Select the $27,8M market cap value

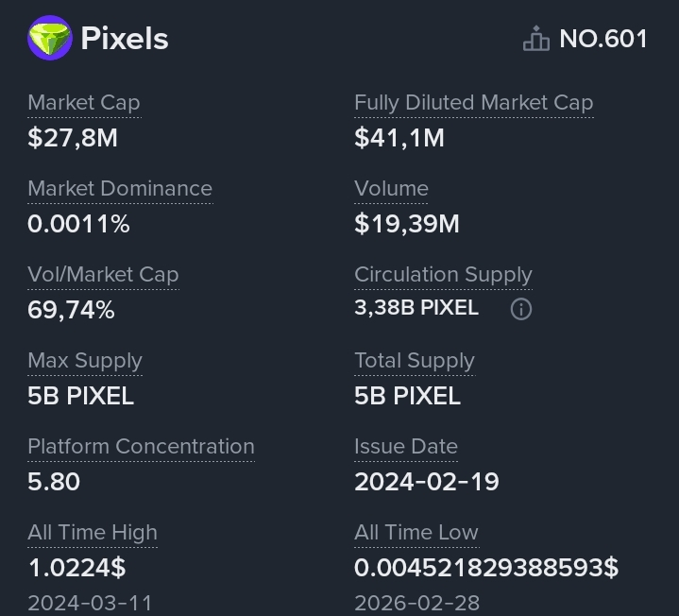[x=73, y=138]
